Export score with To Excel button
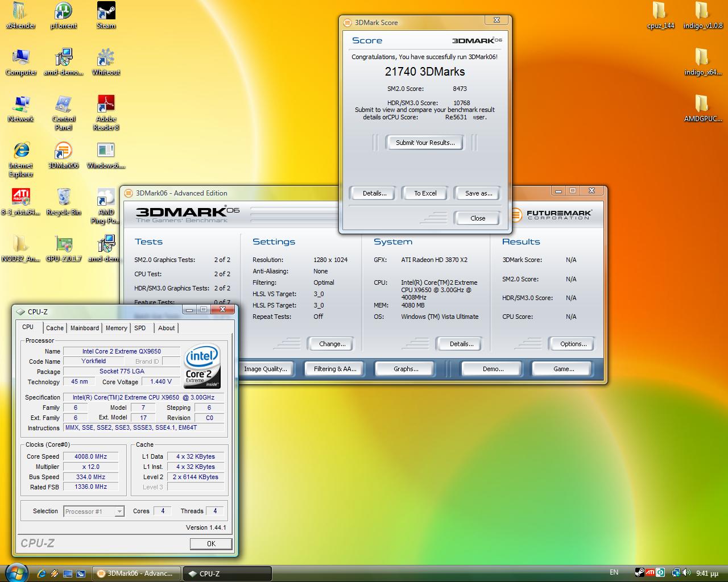Screen dimensions: 728x582 click(425, 193)
